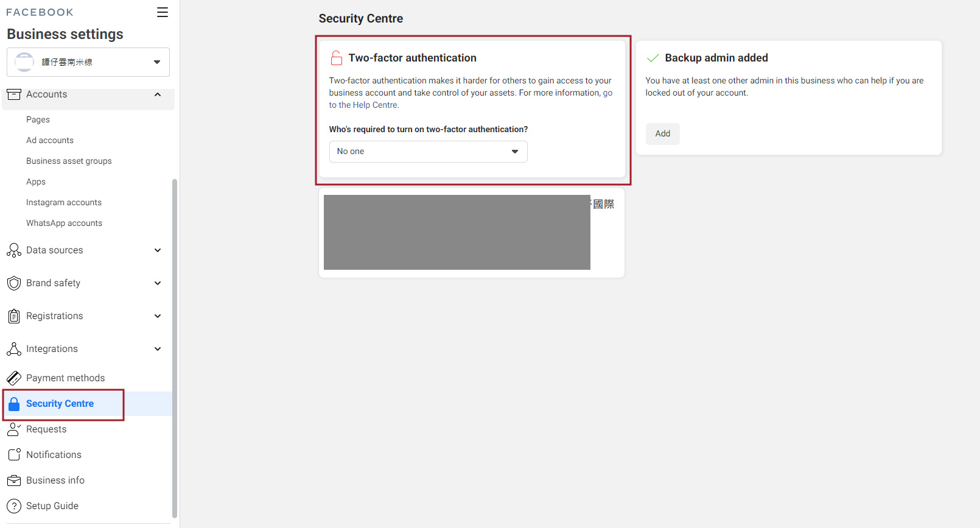The image size is (980, 528).
Task: Click the business profile avatar
Action: (24, 62)
